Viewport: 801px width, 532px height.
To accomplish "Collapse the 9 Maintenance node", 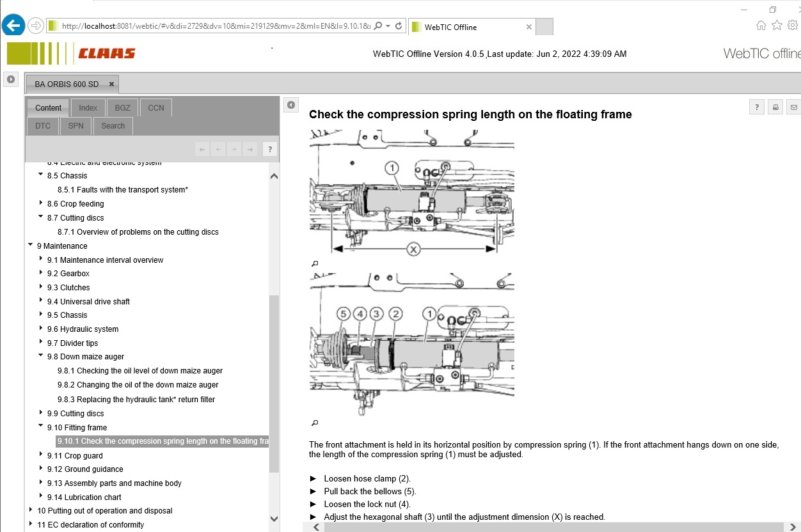I will [x=31, y=245].
